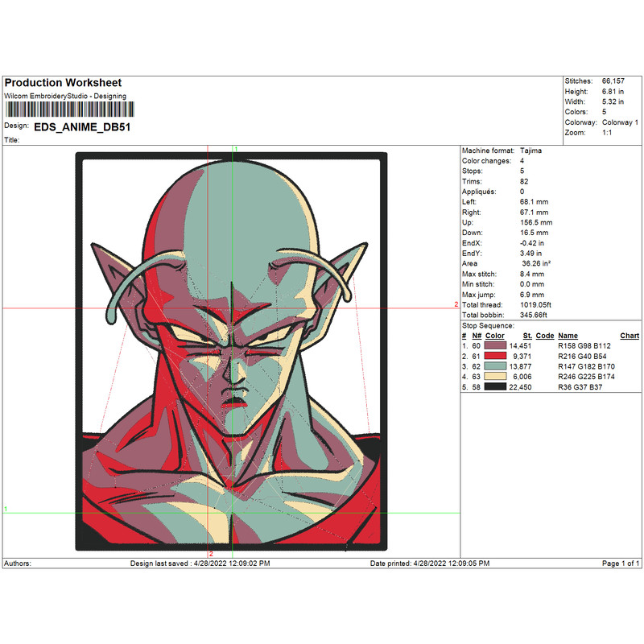Click the red marker 2 at right edge
This screenshot has width=644, height=644.
[x=456, y=305]
